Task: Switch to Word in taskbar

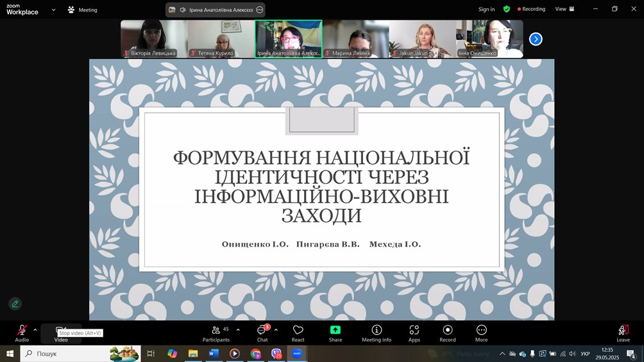Action: (x=214, y=354)
